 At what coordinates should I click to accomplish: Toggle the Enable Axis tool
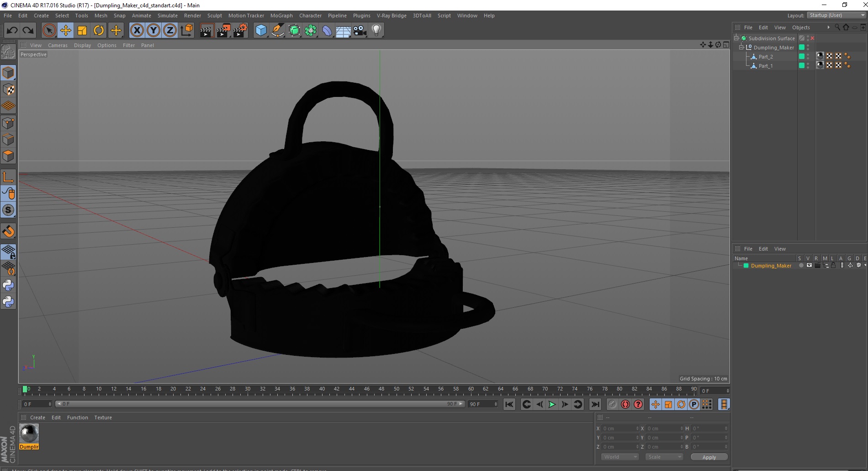[x=8, y=177]
